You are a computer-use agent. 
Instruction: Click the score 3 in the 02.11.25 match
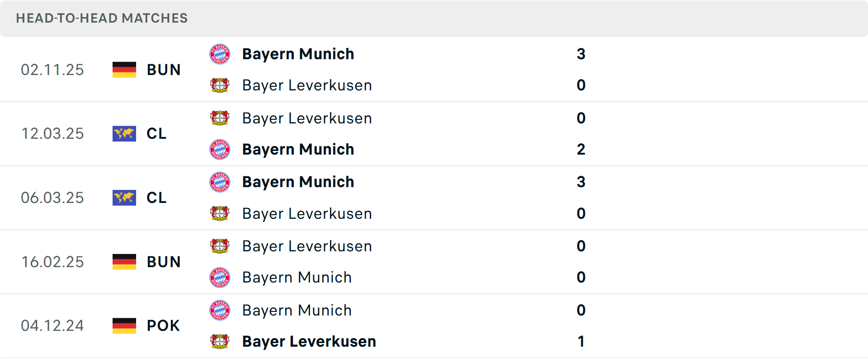point(581,54)
